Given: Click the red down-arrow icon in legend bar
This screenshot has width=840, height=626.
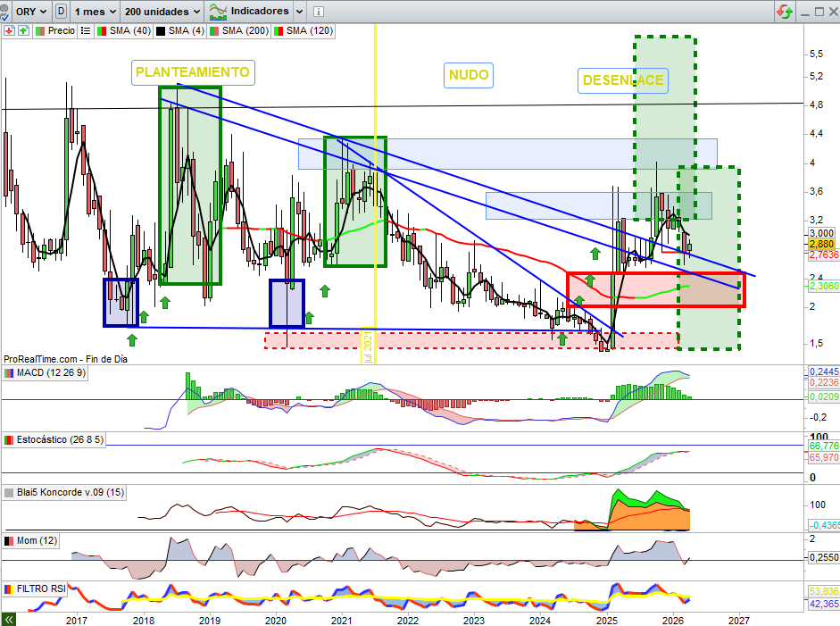Looking at the screenshot, I should (x=9, y=31).
